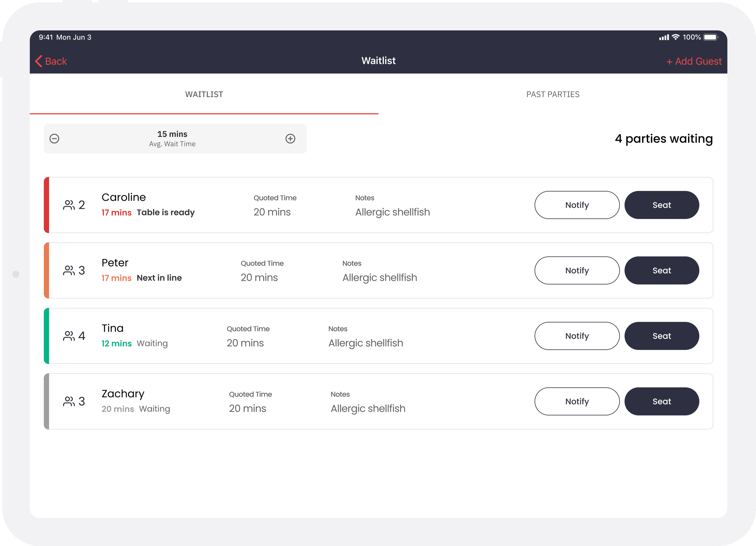This screenshot has width=756, height=546.
Task: Notify Zachary's party
Action: pos(577,401)
